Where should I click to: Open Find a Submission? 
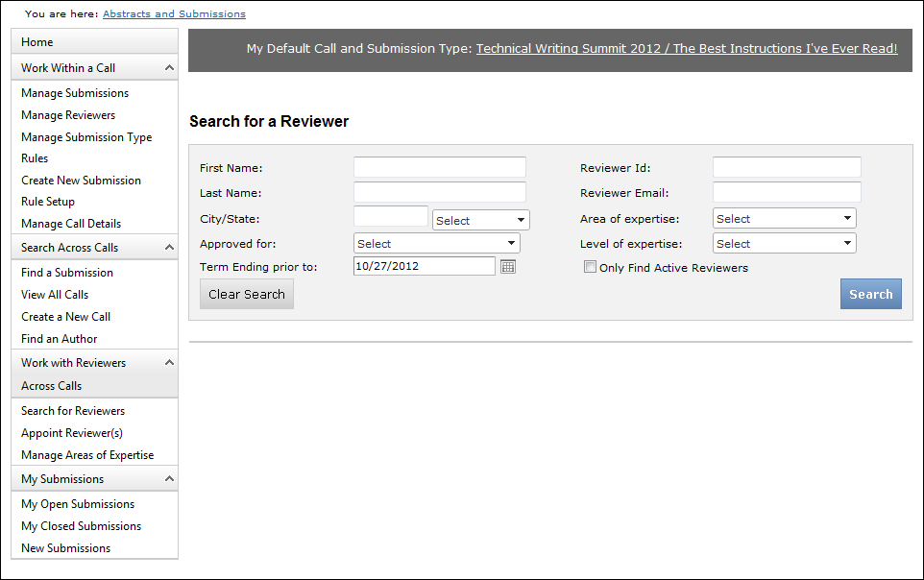68,272
